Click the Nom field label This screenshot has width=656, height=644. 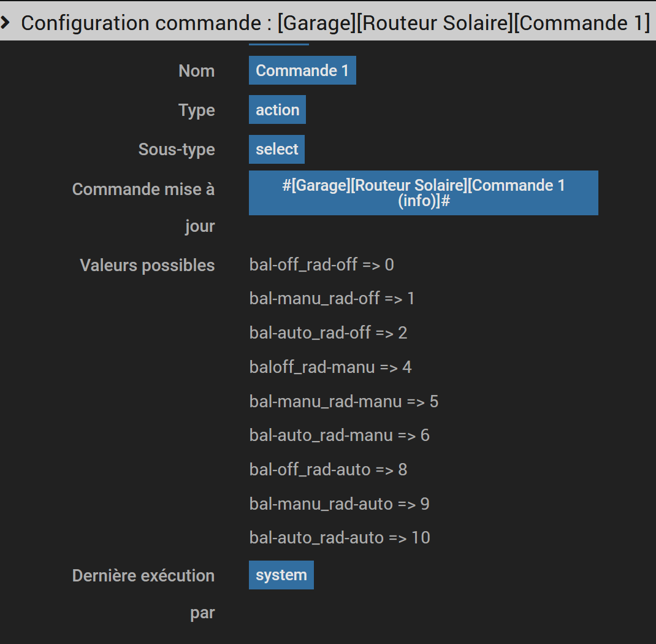click(x=196, y=71)
